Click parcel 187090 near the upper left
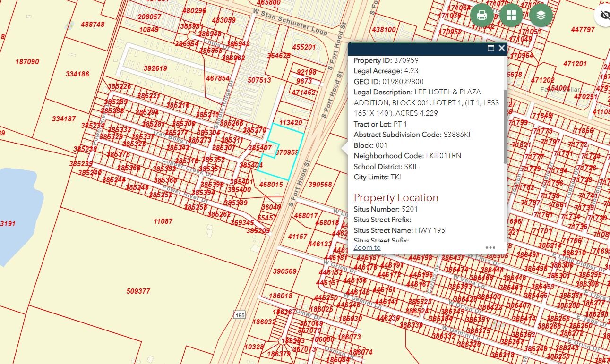Viewport: 610px width, 364px height. (27, 61)
